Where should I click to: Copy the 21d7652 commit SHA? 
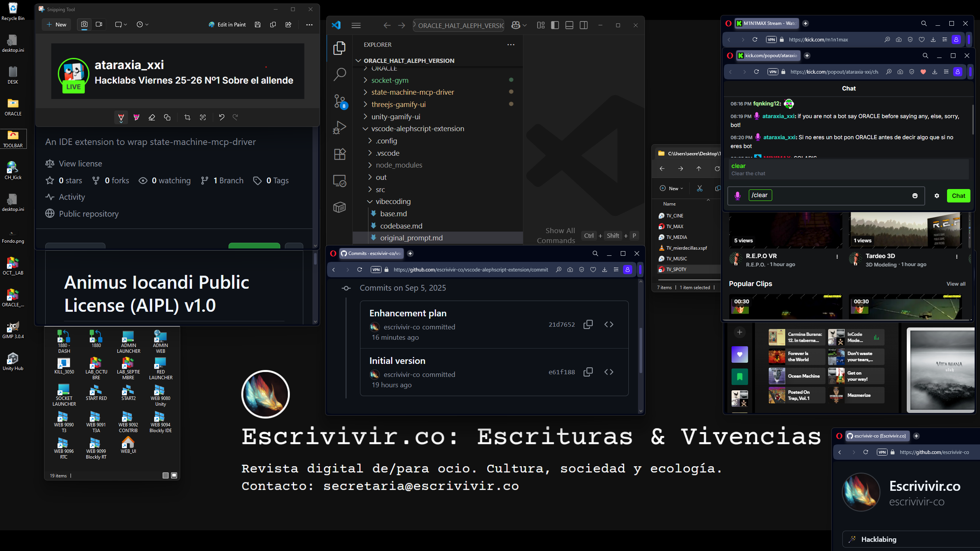[588, 324]
